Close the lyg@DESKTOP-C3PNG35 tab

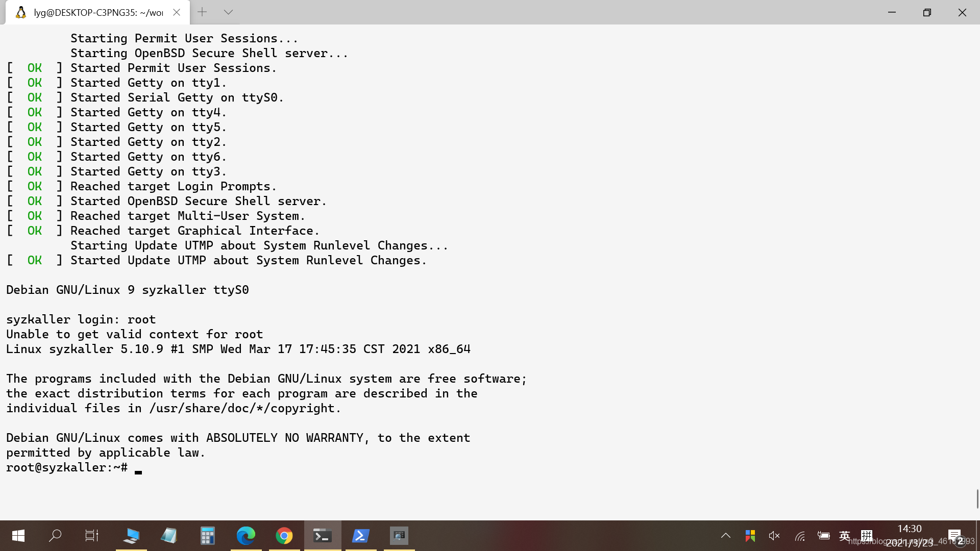click(x=177, y=12)
